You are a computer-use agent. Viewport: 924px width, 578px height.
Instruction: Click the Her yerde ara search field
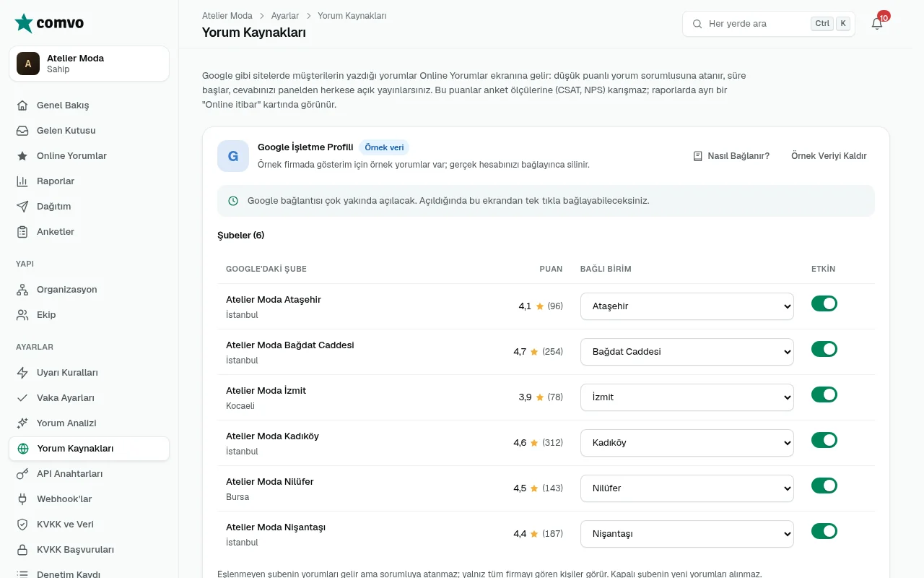click(x=769, y=24)
